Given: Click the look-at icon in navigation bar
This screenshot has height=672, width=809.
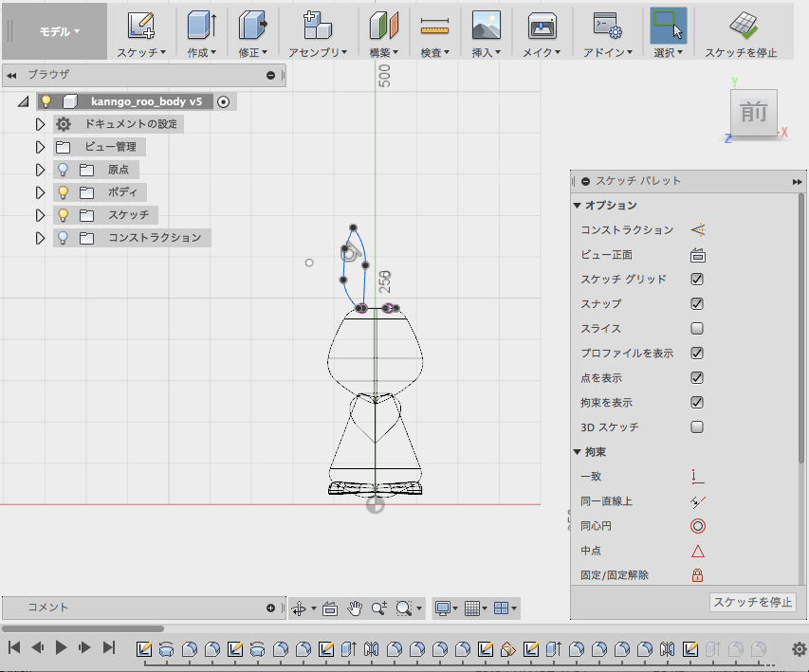Looking at the screenshot, I should point(330,608).
